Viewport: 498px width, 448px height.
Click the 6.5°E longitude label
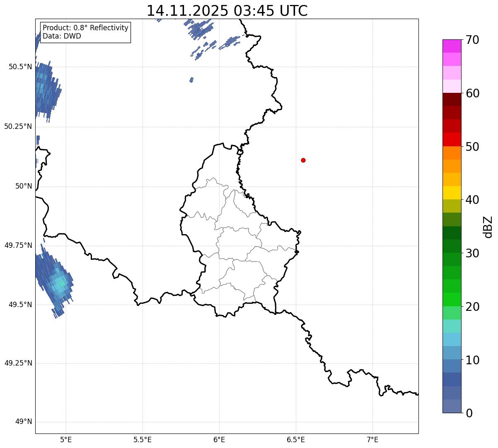(296, 439)
